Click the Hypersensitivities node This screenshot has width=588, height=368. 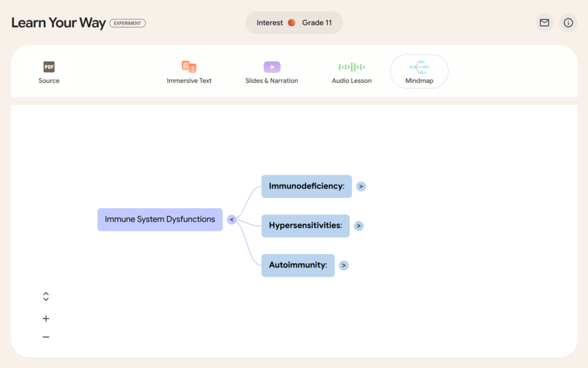pyautogui.click(x=305, y=226)
